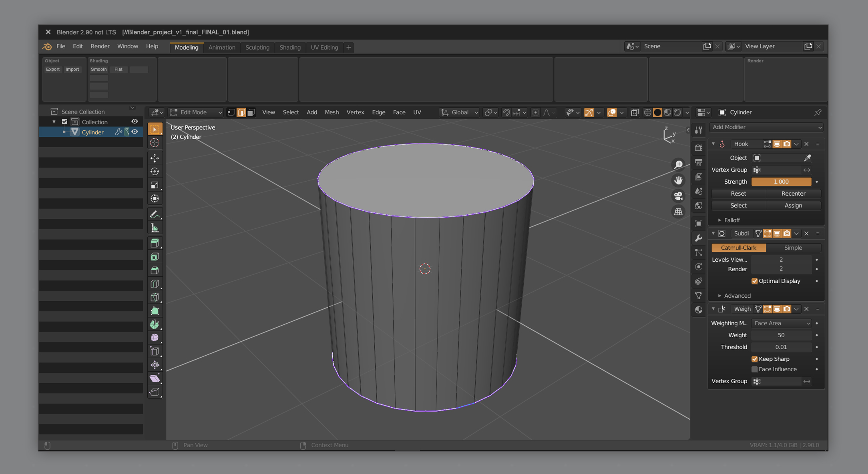
Task: Adjust the Weight value field of 50
Action: (781, 335)
